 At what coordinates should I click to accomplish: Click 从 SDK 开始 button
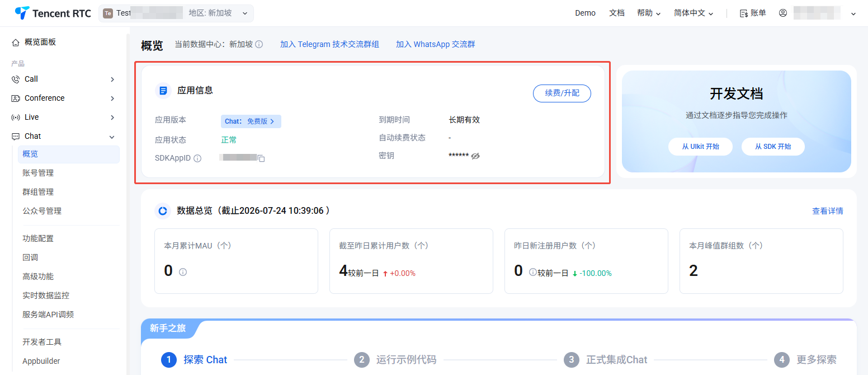[773, 147]
